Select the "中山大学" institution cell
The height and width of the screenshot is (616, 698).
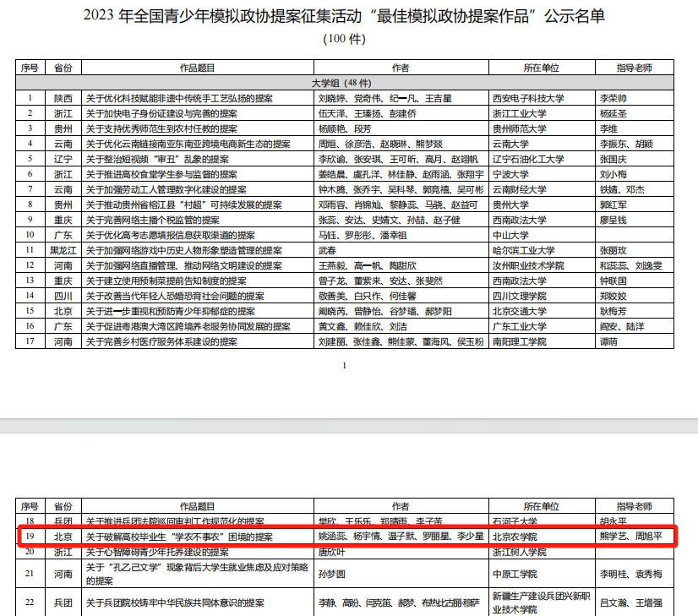point(510,235)
